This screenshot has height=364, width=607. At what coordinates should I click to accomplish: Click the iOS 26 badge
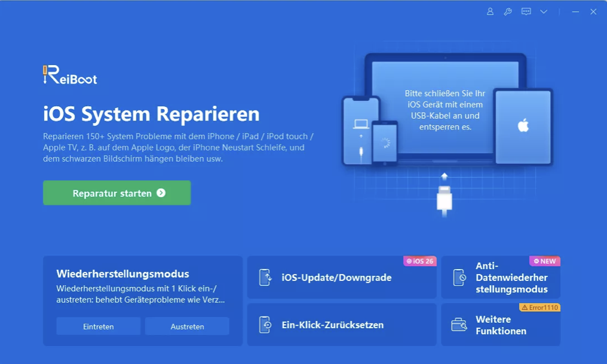coord(420,261)
